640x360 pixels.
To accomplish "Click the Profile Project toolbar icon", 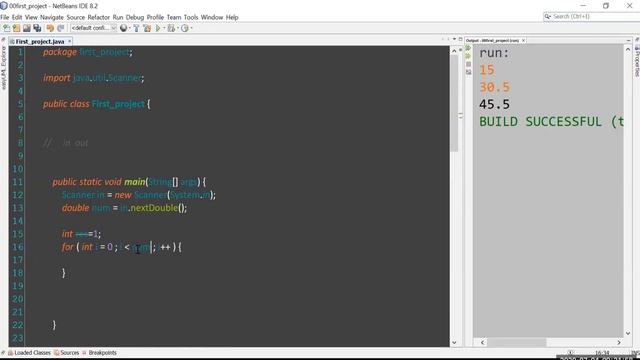I will 185,28.
